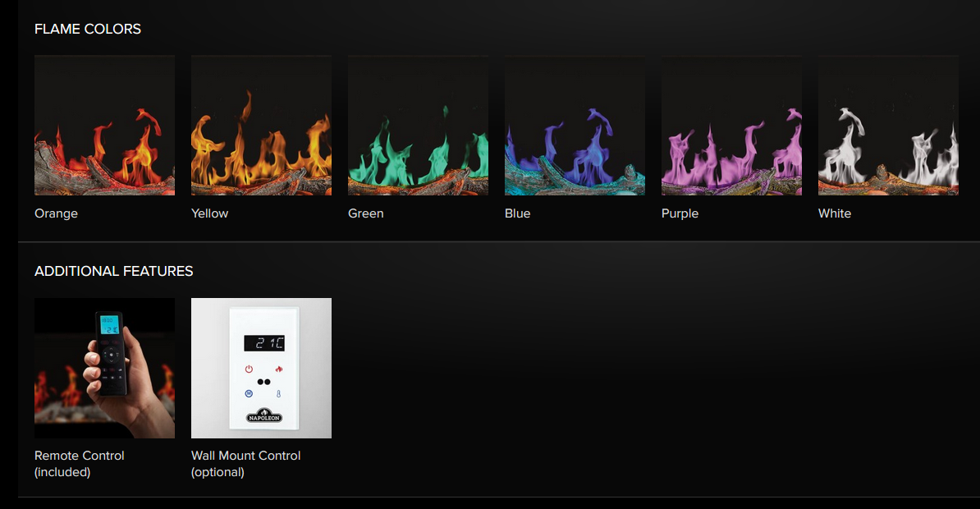Click the two black sensor dots
The height and width of the screenshot is (509, 980).
[x=263, y=382]
